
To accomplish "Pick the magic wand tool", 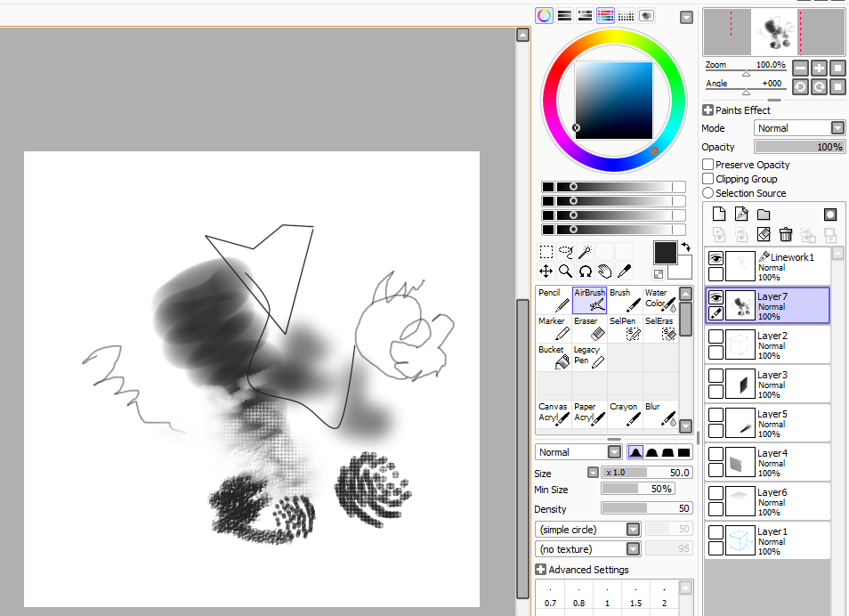I will pyautogui.click(x=586, y=252).
